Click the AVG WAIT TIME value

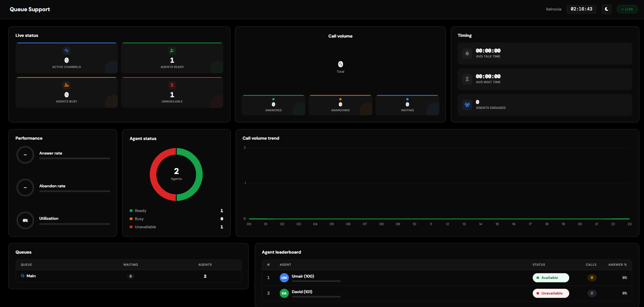pyautogui.click(x=488, y=76)
